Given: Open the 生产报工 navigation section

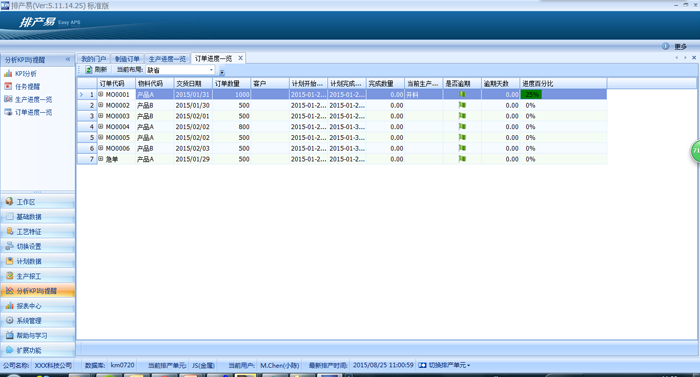Looking at the screenshot, I should click(x=38, y=276).
